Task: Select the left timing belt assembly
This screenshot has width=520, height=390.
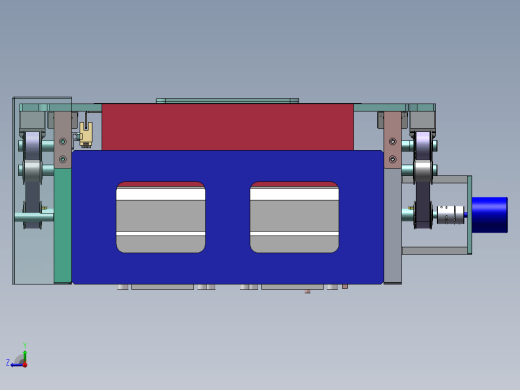Action: [32, 180]
